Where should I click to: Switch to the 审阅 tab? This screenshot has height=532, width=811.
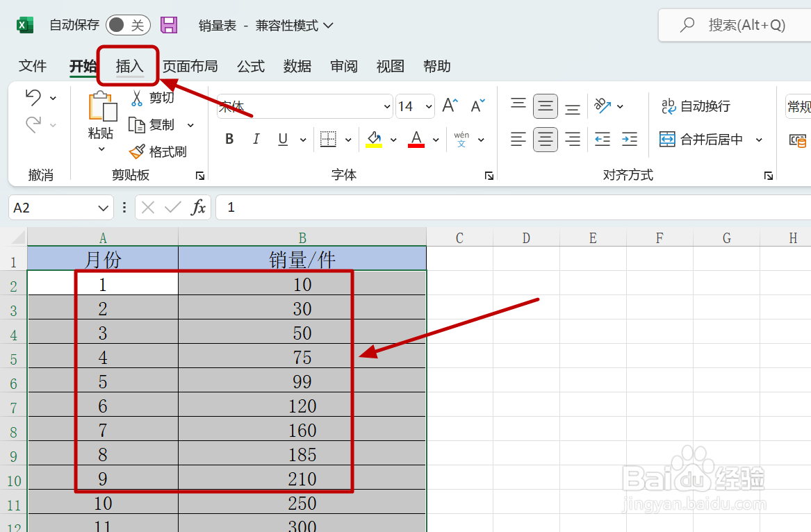click(344, 66)
